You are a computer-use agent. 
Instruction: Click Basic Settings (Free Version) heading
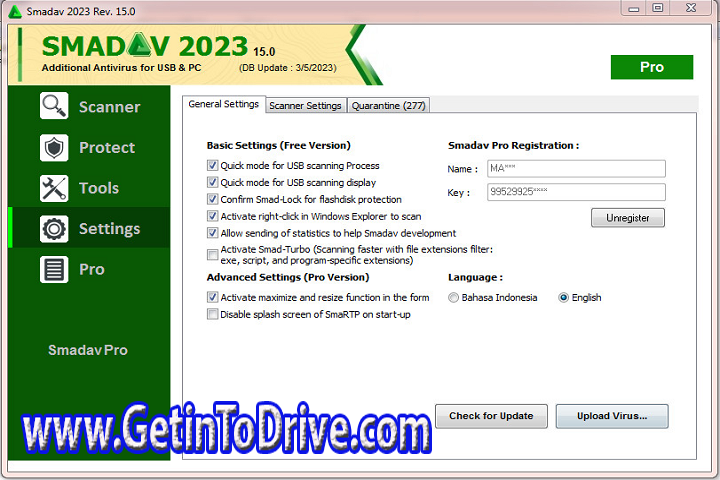point(279,146)
